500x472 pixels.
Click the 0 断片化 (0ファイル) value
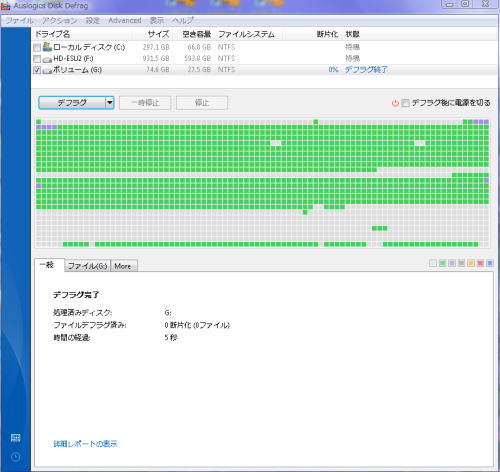197,325
